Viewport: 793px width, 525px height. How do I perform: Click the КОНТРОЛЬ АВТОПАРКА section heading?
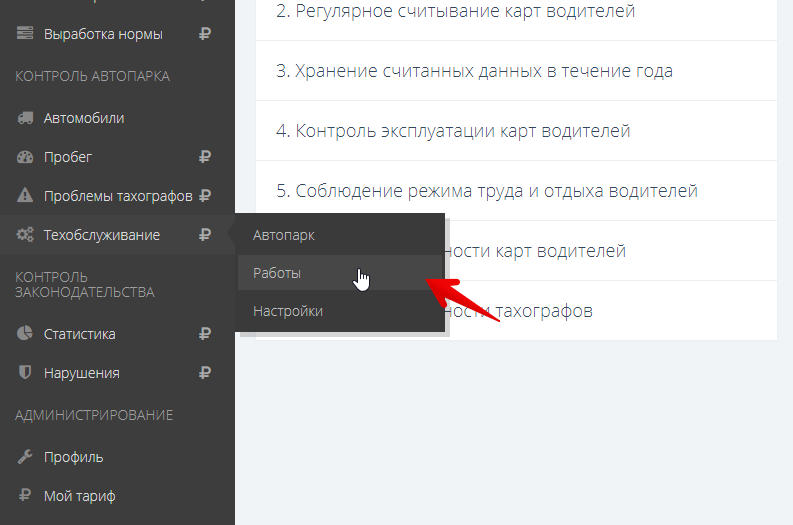tap(93, 76)
